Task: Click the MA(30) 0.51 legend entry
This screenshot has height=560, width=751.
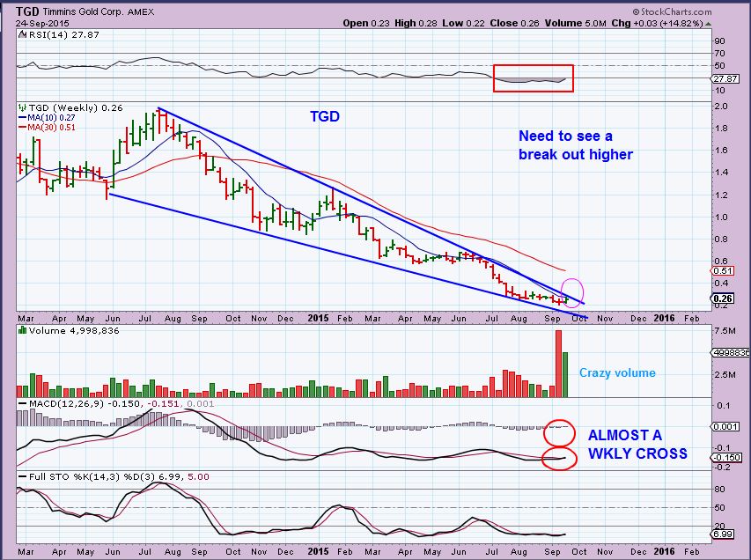Action: [x=47, y=128]
